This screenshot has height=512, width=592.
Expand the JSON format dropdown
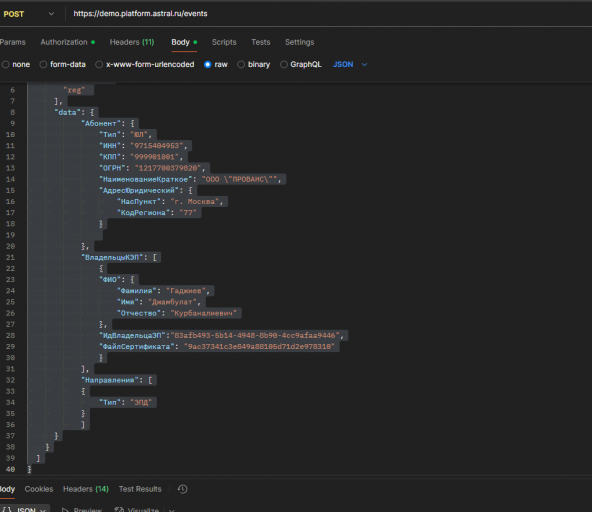[x=350, y=65]
